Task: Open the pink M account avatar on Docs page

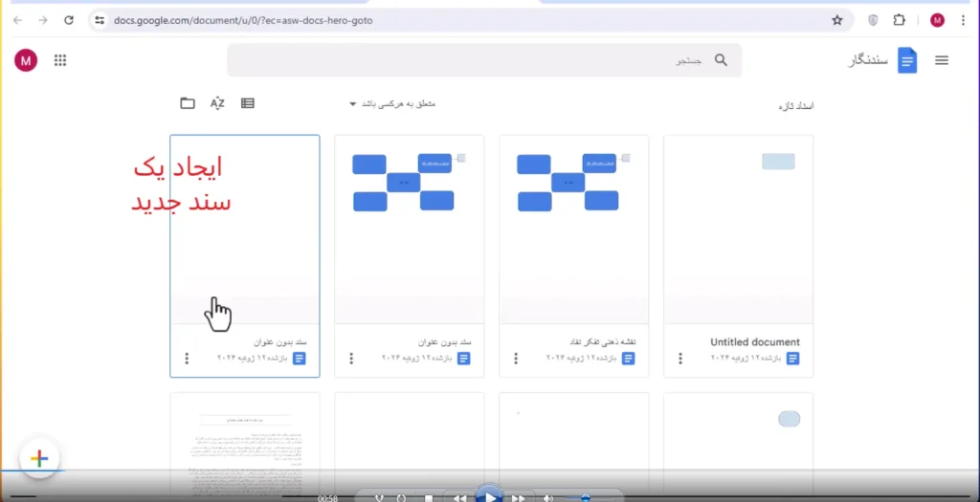Action: (26, 60)
